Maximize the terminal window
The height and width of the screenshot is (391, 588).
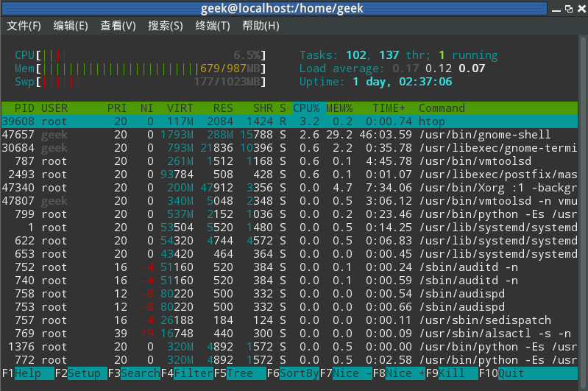pyautogui.click(x=569, y=9)
